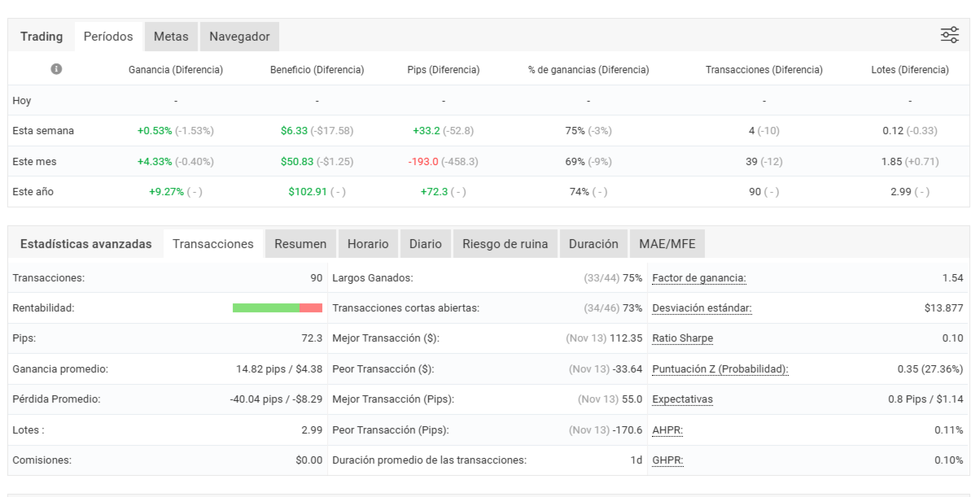
Task: Open the Duración tab
Action: [593, 244]
